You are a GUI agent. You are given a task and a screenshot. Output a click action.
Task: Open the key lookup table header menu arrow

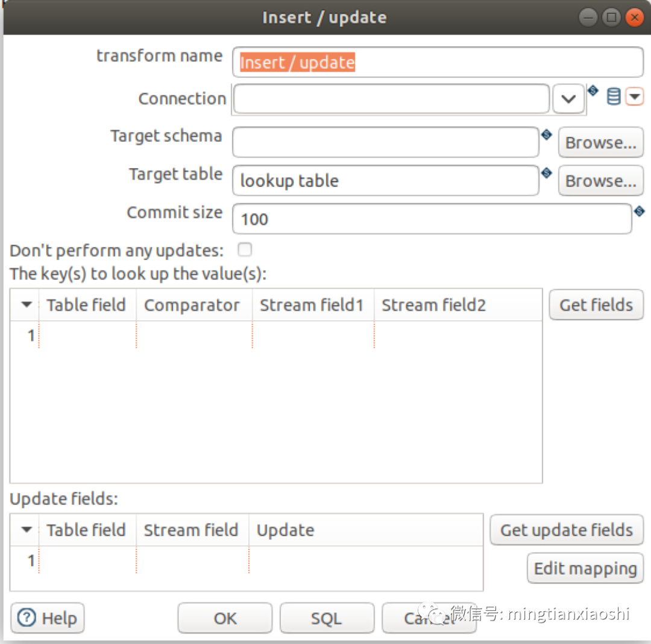point(26,305)
